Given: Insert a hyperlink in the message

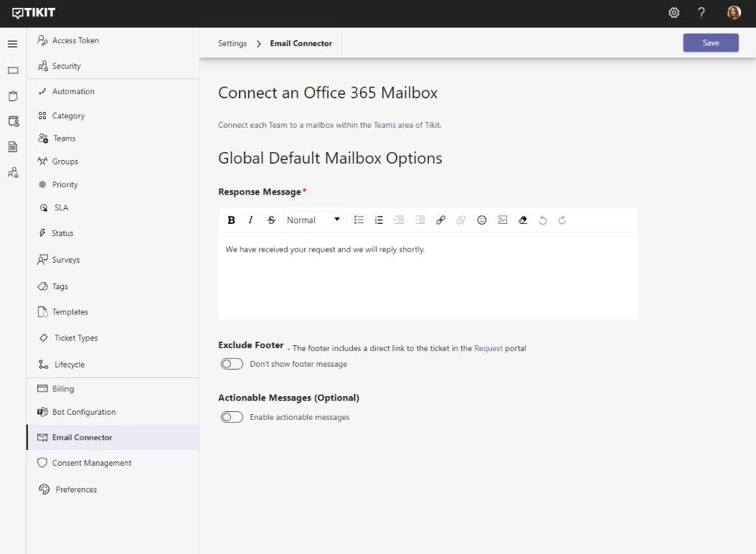Looking at the screenshot, I should 440,220.
